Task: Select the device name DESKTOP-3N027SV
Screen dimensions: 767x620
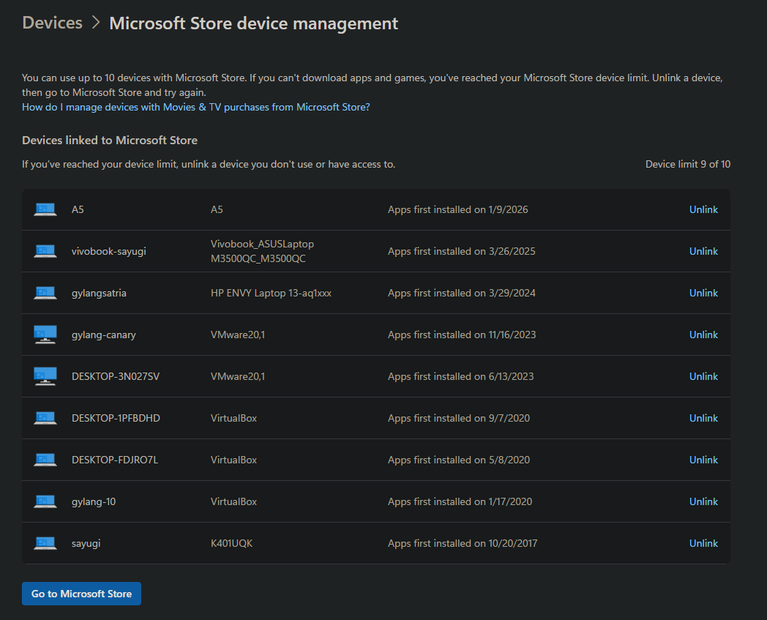Action: point(115,376)
